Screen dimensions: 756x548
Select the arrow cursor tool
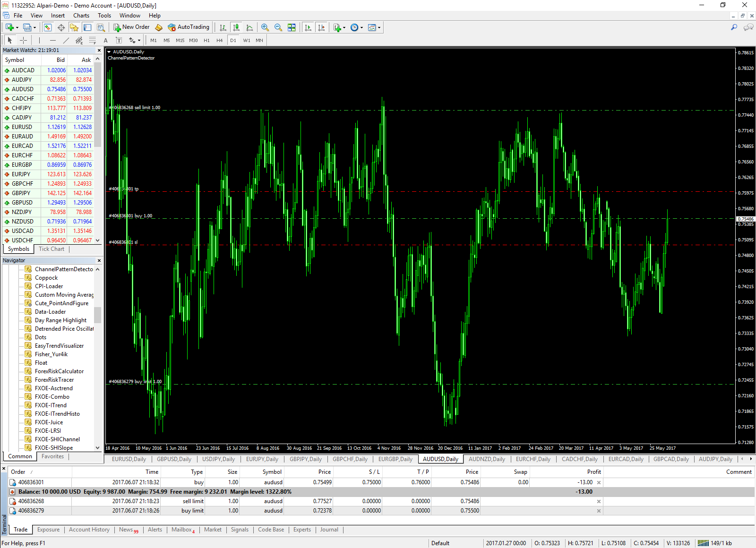tap(10, 40)
